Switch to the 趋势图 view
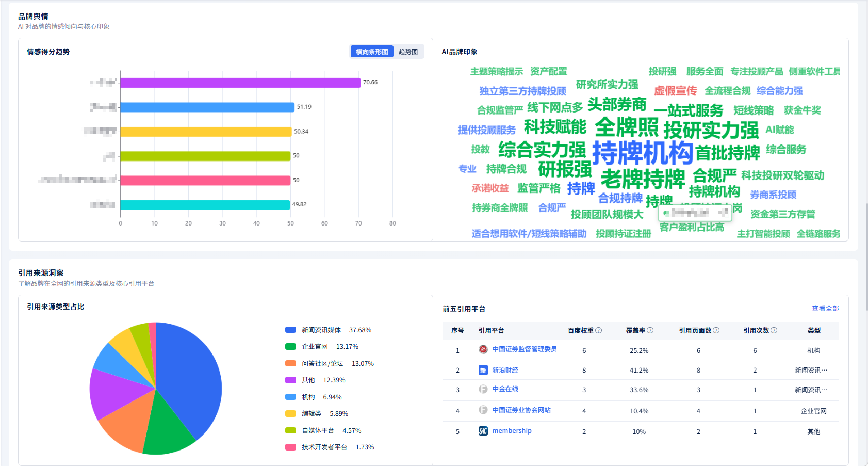Viewport: 868px width, 466px height. [408, 52]
